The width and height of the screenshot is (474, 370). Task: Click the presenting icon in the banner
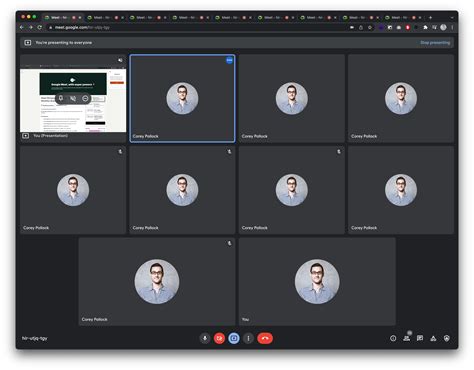click(28, 43)
